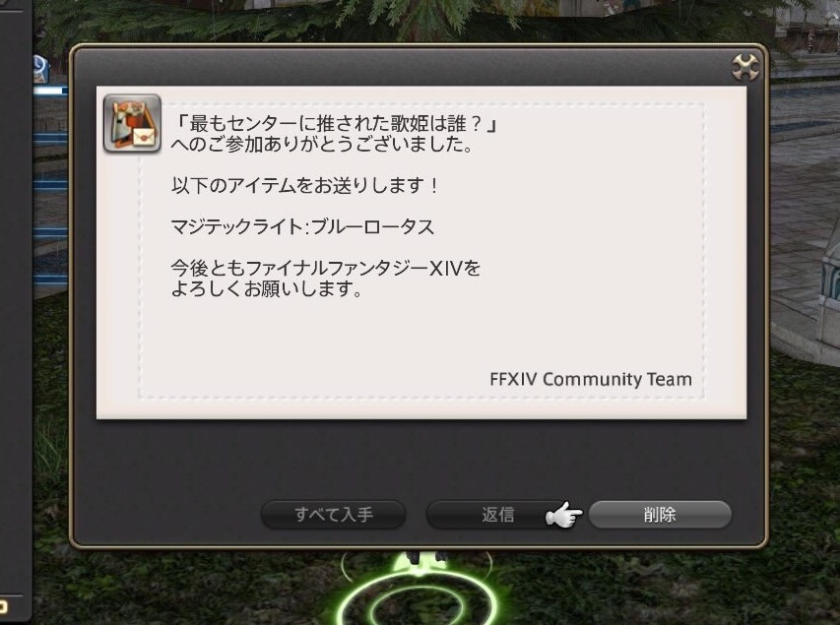The image size is (840, 625).
Task: Click the attached item icon in the letter
Action: tap(132, 123)
